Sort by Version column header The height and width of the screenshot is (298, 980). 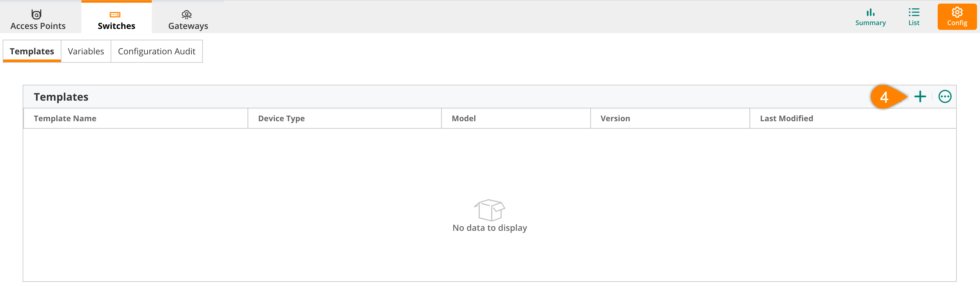coord(670,119)
